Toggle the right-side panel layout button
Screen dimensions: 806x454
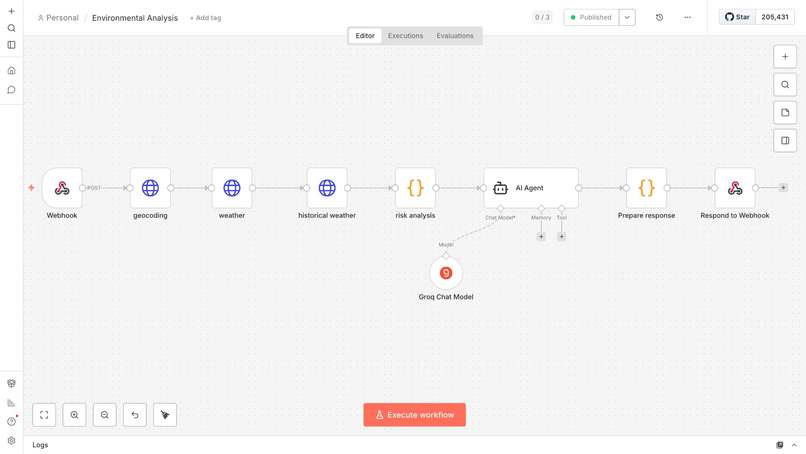[x=785, y=140]
